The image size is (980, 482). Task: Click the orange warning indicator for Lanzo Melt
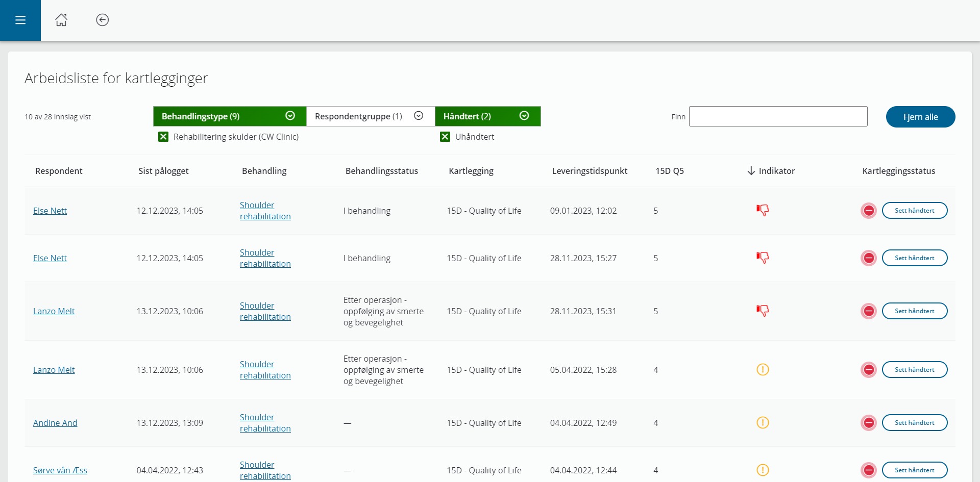(763, 369)
